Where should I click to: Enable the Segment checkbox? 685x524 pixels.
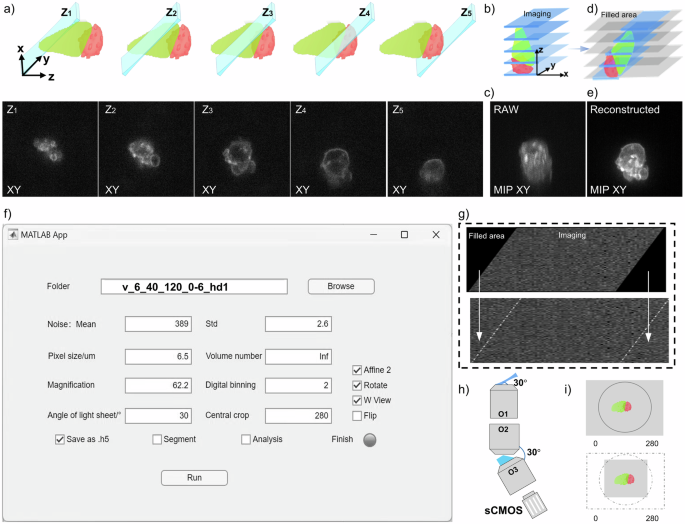[157, 439]
